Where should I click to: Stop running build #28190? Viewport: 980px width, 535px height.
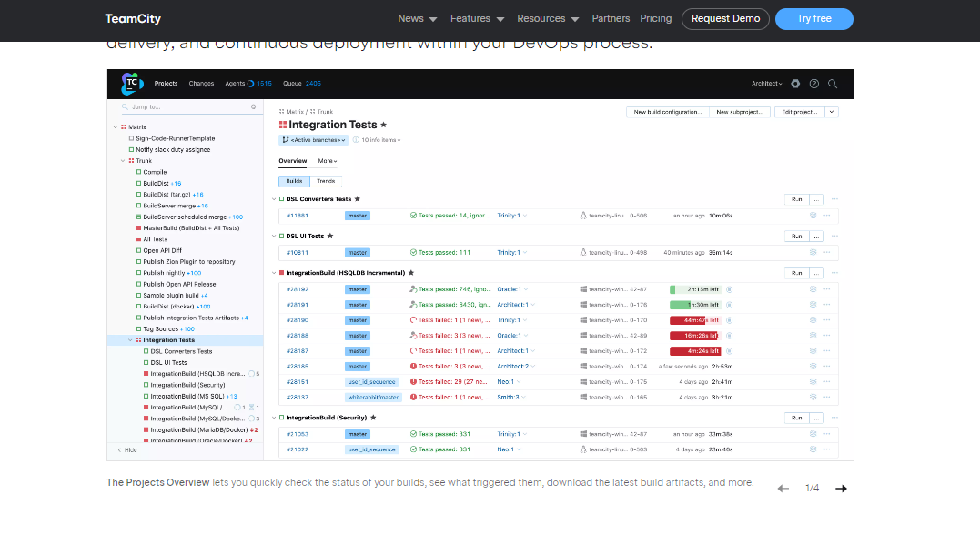click(x=730, y=320)
